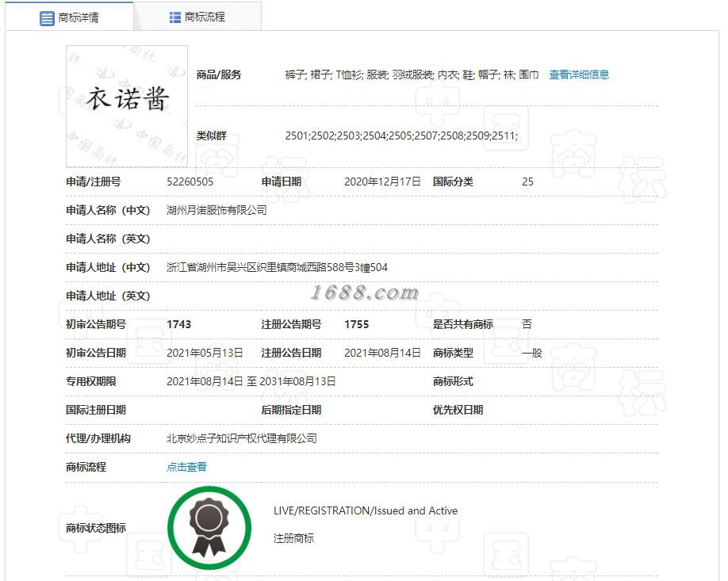This screenshot has height=581, width=728.
Task: Open the 商标流程 tab
Action: pyautogui.click(x=197, y=17)
